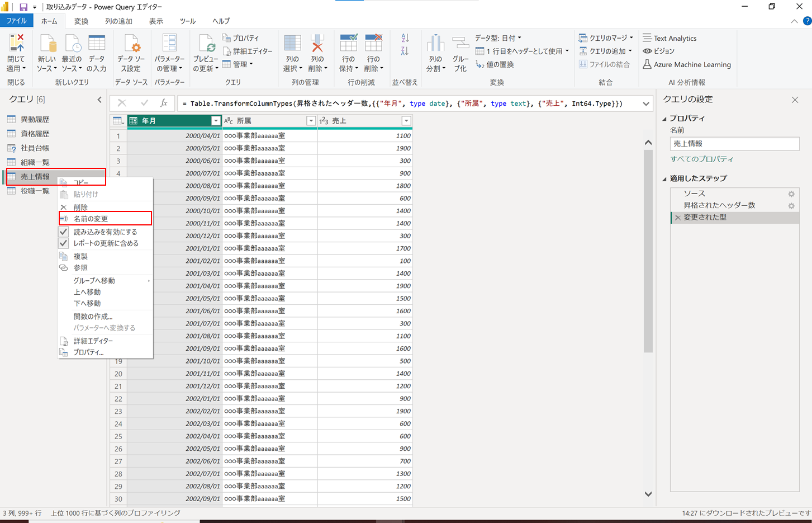The height and width of the screenshot is (523, 812).
Task: Click Azure Machine Learning
Action: pyautogui.click(x=687, y=64)
